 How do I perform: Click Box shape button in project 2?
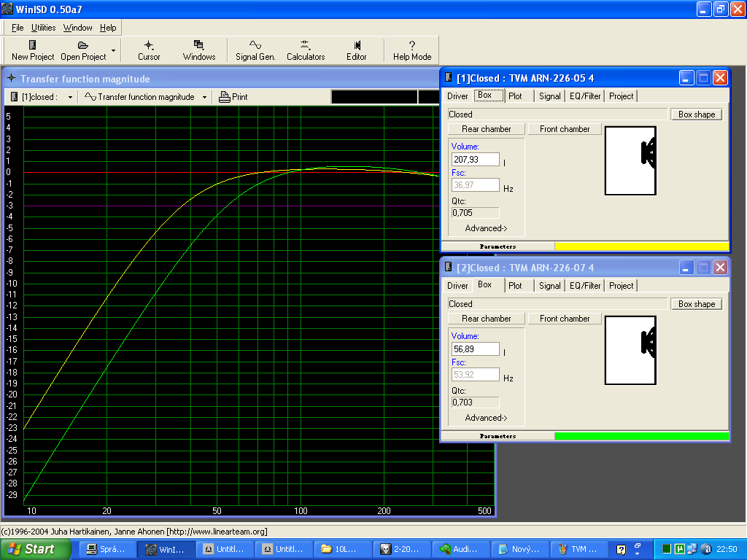tap(697, 304)
